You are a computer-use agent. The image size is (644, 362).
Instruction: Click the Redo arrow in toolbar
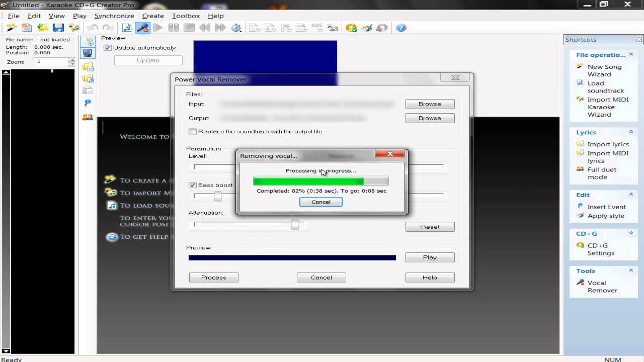pyautogui.click(x=108, y=28)
